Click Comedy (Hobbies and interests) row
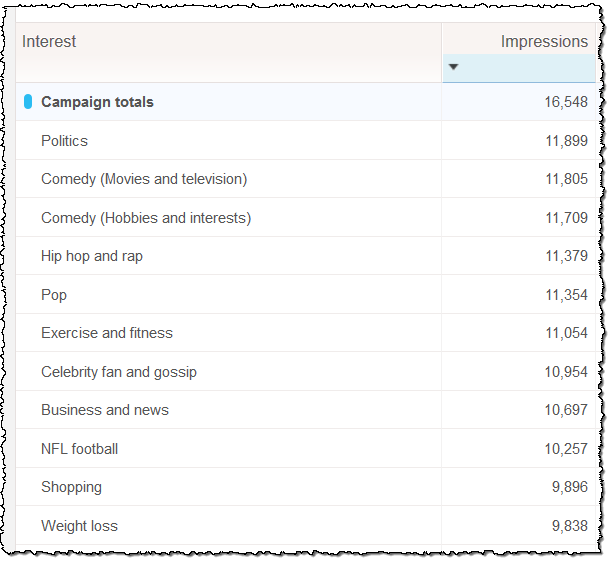Viewport: 612px width, 565px height. tap(145, 218)
